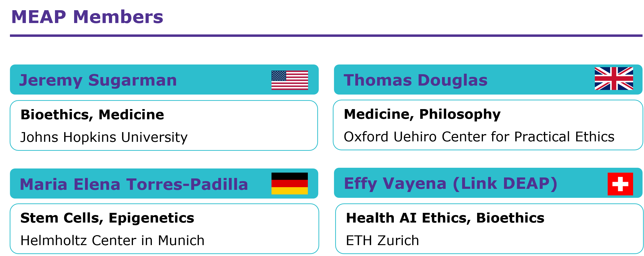Select the ETH Zurich affiliation text

[x=382, y=240]
